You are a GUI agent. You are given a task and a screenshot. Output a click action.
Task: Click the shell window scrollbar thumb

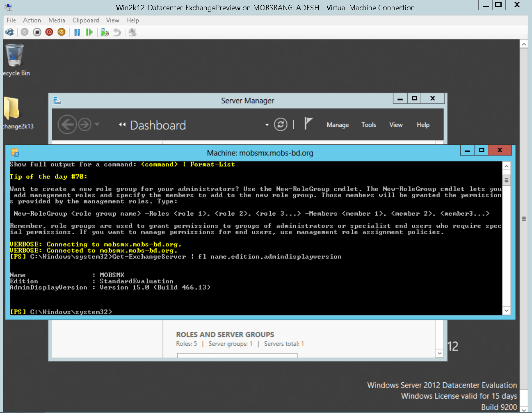(507, 180)
